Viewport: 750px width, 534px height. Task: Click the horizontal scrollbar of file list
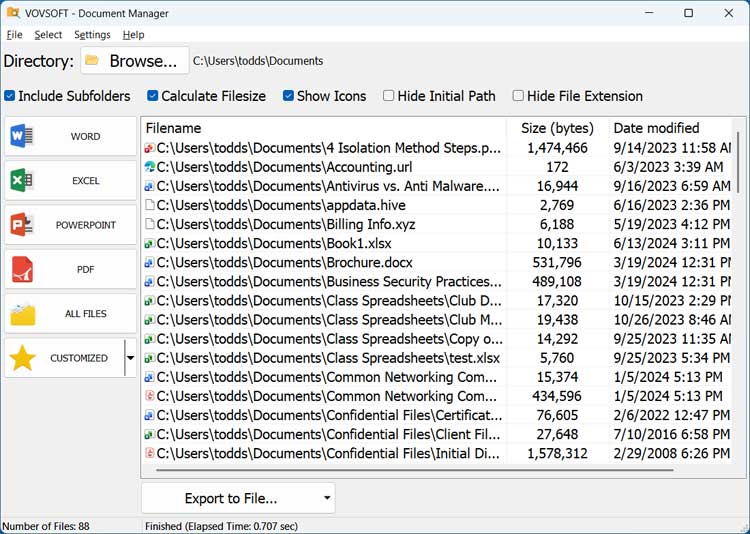pos(414,470)
